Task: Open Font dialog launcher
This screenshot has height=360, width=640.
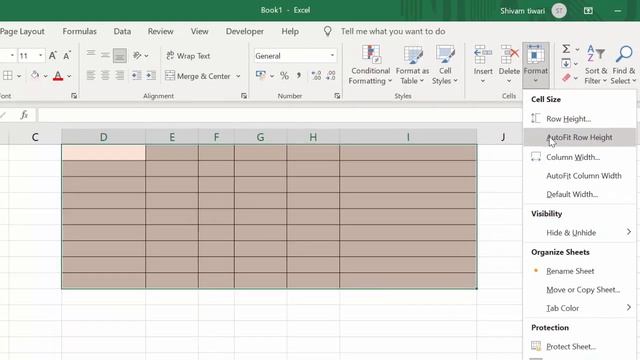Action: [x=74, y=96]
